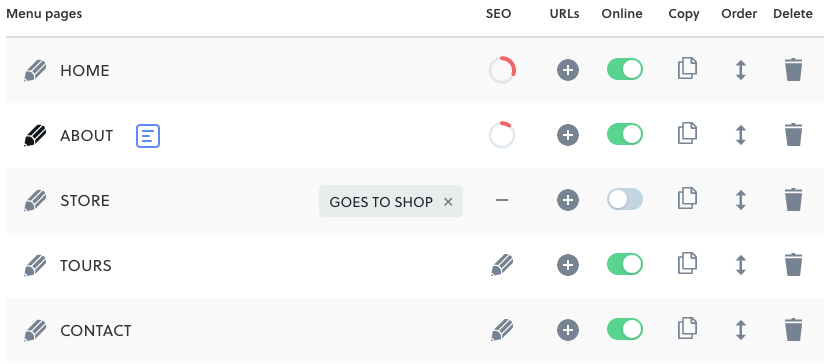
Task: Duplicate the STORE page
Action: (x=687, y=198)
